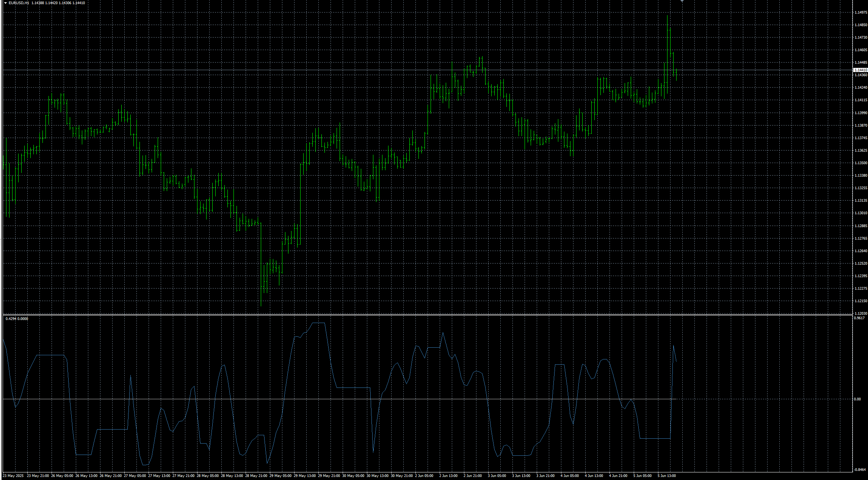Click the 1.14605 price axis label

pos(861,50)
